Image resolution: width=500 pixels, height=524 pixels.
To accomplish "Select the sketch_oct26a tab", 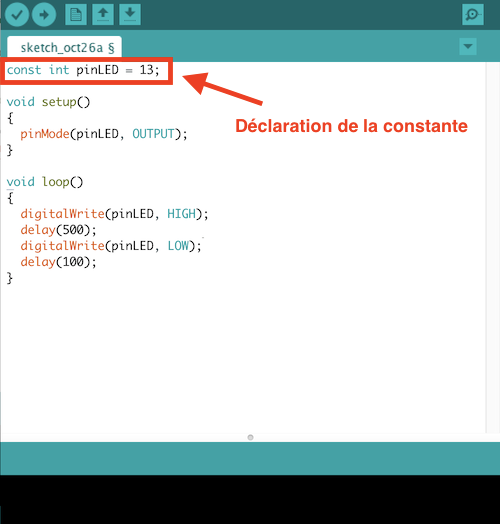I will tap(64, 47).
